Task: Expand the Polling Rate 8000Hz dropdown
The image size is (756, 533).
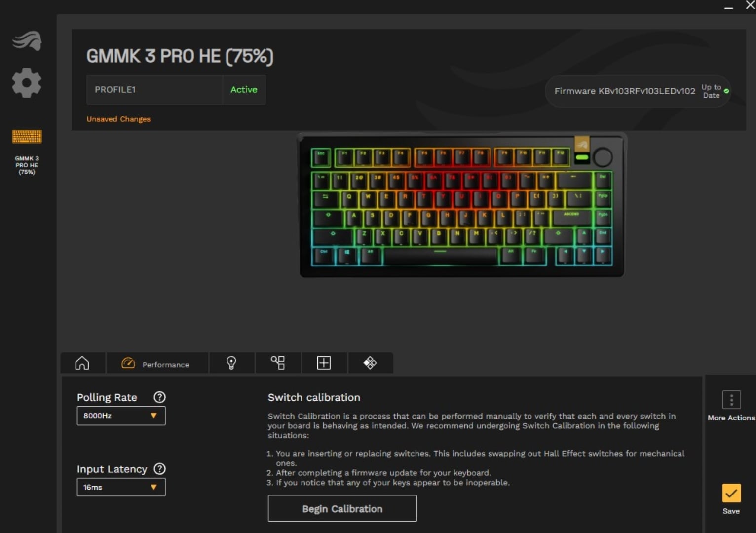Action: click(121, 416)
